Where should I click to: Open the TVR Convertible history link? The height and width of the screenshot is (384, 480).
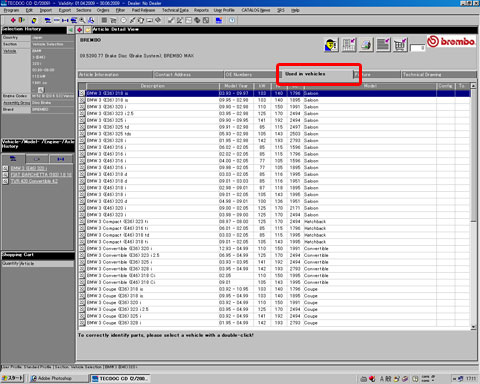pos(34,181)
